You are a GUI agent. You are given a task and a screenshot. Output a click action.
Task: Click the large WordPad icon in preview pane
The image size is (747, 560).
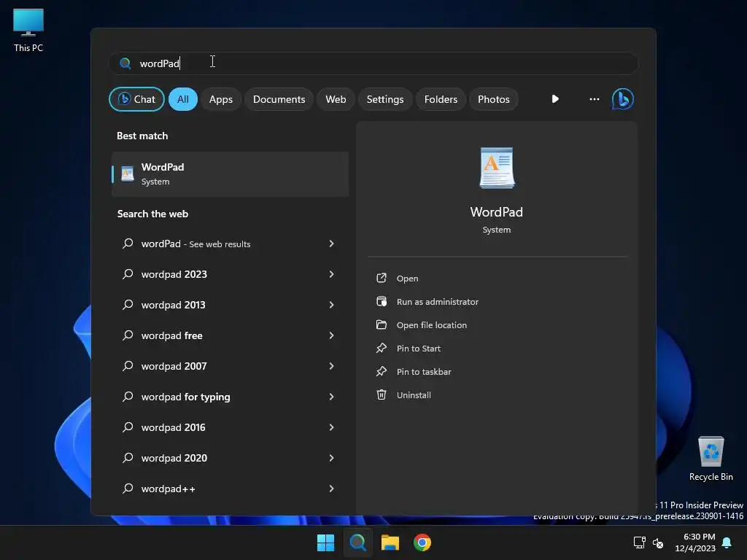pos(496,168)
